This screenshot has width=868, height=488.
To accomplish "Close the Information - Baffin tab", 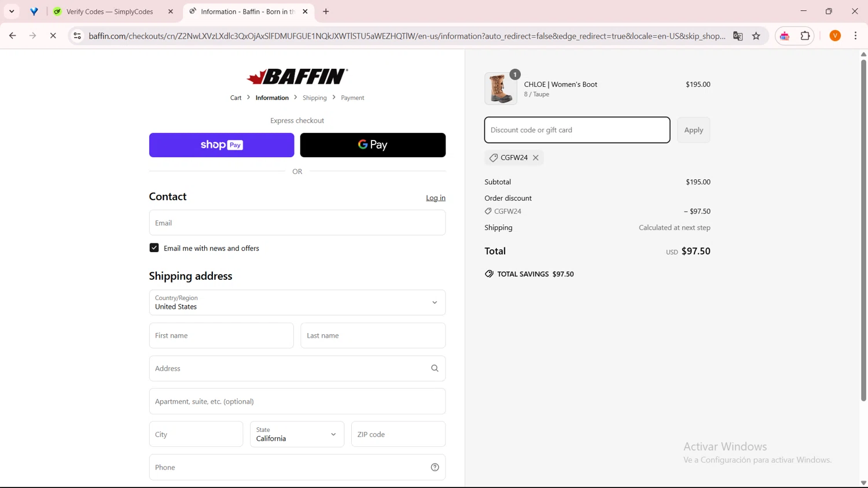I will point(305,12).
